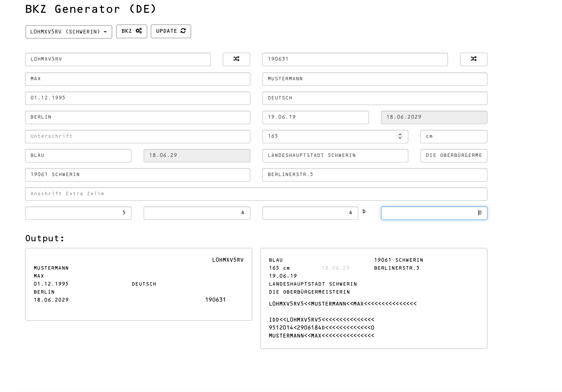
Task: Edit the 190631 input field
Action: [x=355, y=59]
